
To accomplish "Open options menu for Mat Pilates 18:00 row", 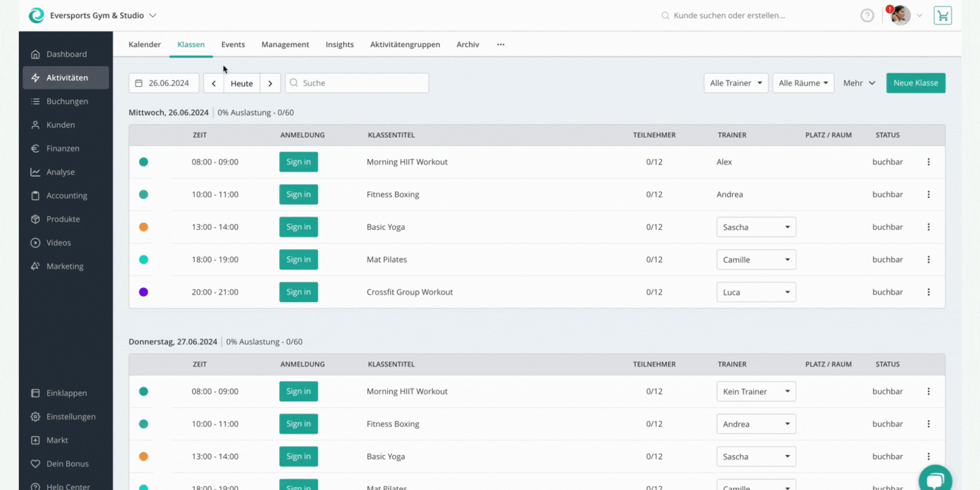I will point(928,259).
